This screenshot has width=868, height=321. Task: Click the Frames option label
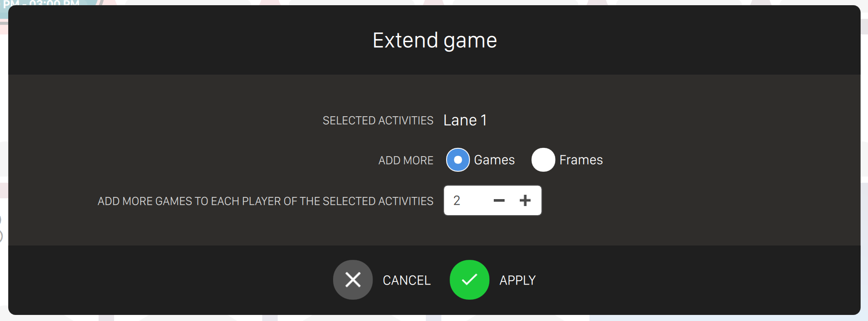tap(581, 160)
